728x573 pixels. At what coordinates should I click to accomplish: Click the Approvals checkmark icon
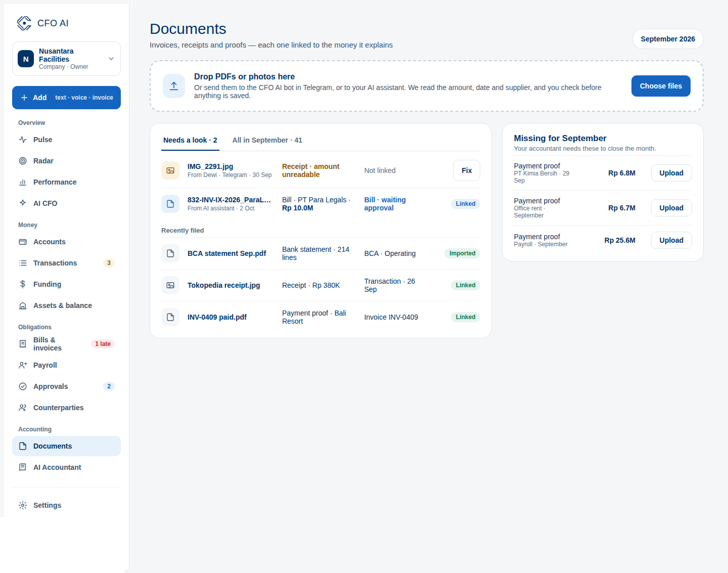23,386
